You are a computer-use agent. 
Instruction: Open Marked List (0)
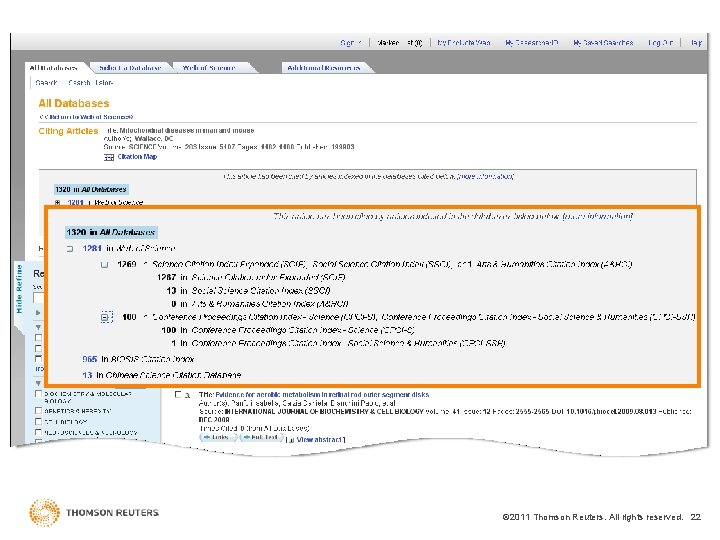tap(399, 43)
